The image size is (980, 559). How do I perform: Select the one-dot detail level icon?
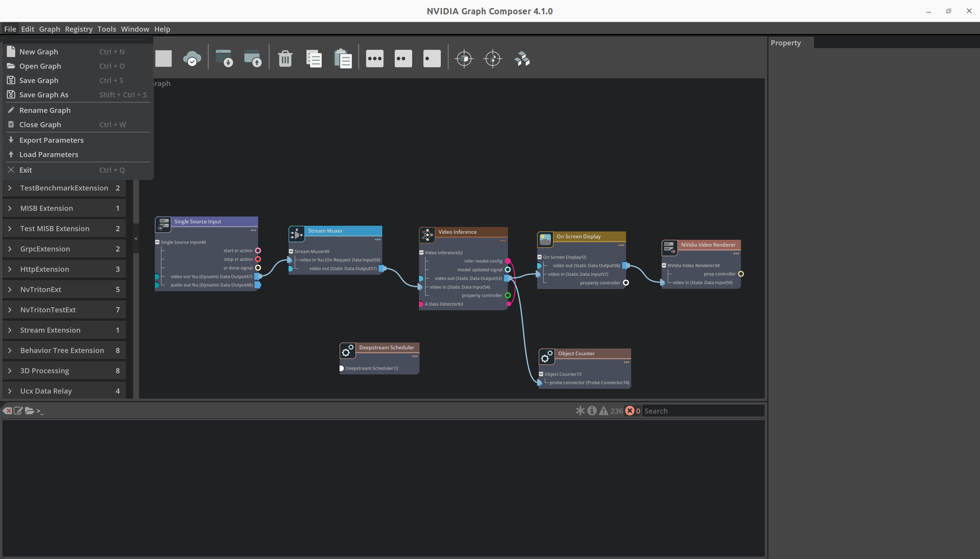point(432,59)
